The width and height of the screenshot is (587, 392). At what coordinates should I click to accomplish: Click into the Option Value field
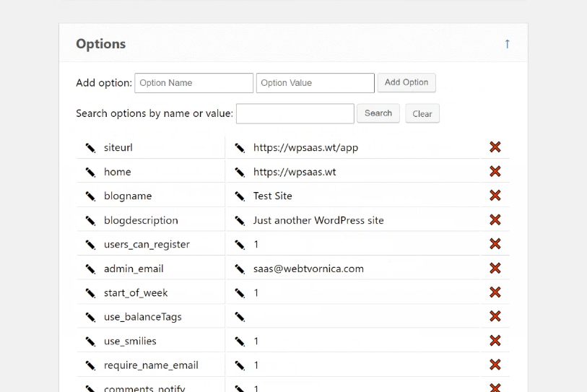click(x=315, y=83)
